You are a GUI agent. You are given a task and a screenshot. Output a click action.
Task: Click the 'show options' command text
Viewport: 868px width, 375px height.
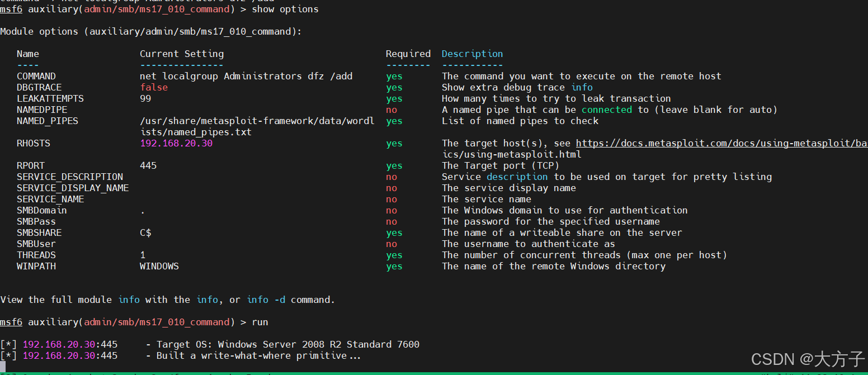(x=285, y=9)
